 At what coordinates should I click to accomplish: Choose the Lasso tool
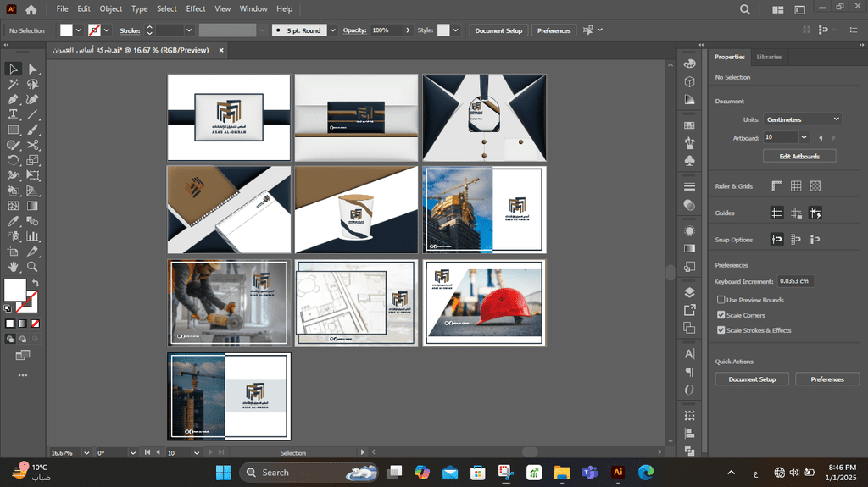pos(33,84)
